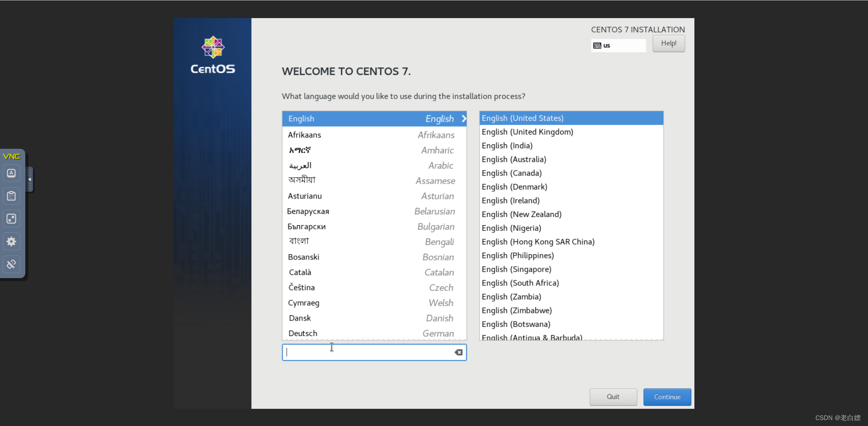Select Čeština language row
This screenshot has width=868, height=426.
click(374, 288)
